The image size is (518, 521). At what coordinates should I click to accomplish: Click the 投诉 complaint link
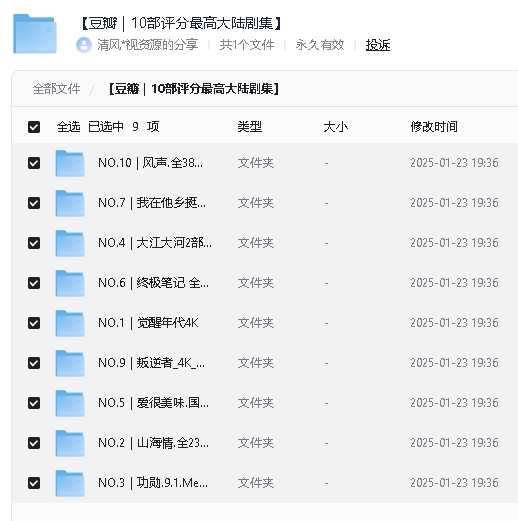(x=378, y=45)
